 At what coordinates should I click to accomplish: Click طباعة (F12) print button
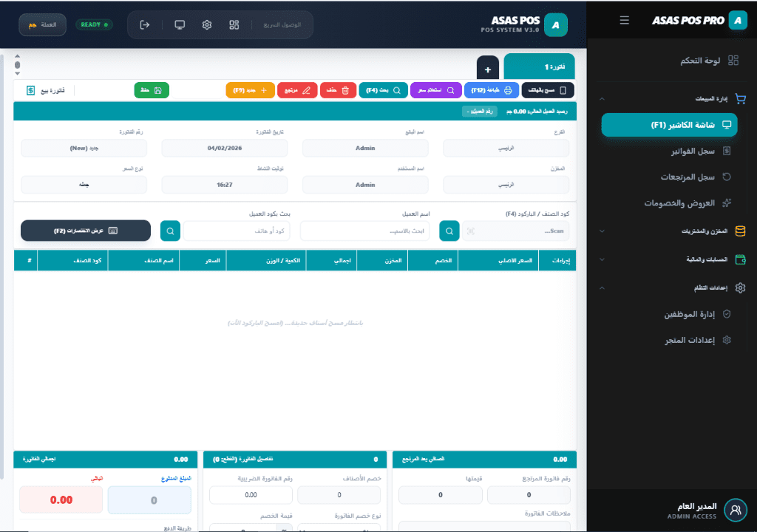(492, 90)
